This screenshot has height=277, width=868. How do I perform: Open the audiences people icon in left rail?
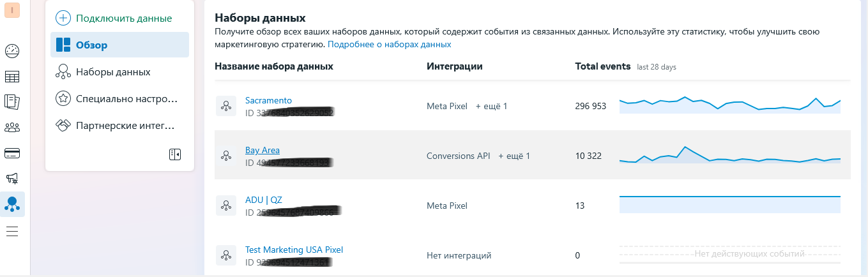coord(12,128)
